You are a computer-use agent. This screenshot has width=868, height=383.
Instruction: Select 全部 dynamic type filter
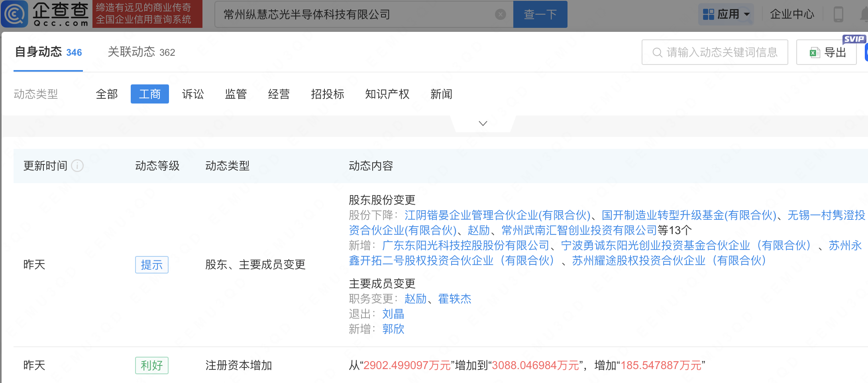point(107,94)
